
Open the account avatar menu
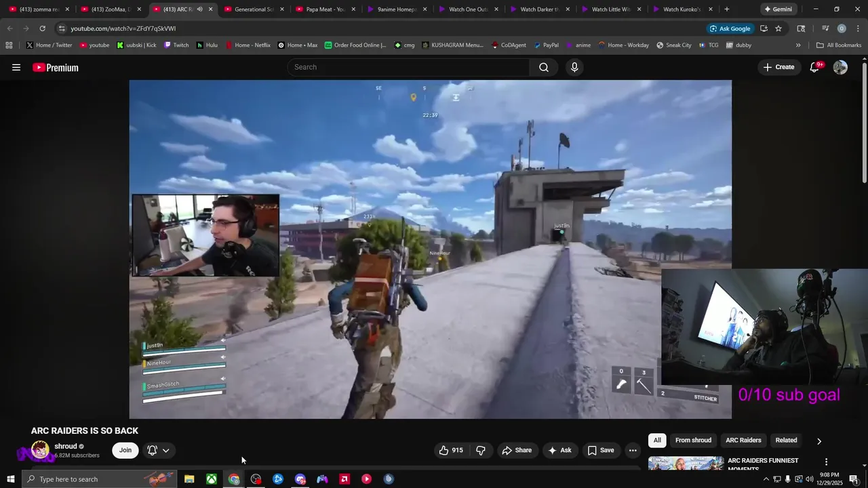point(840,67)
